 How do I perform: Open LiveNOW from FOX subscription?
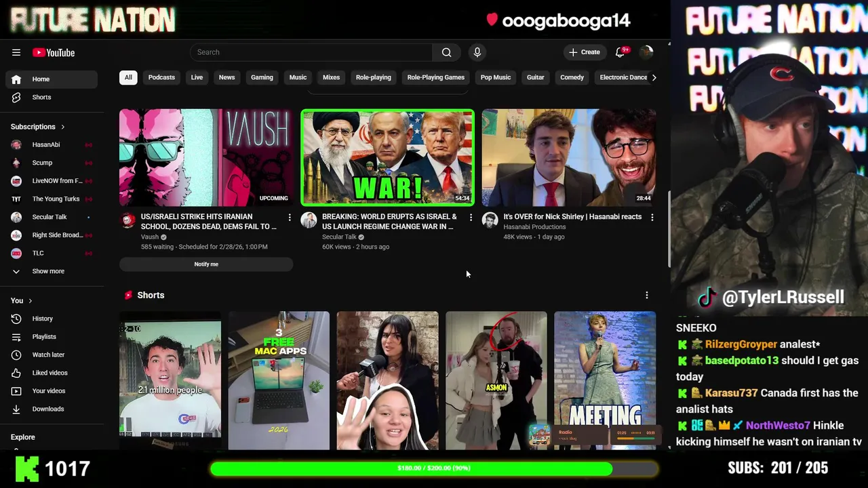pos(52,181)
